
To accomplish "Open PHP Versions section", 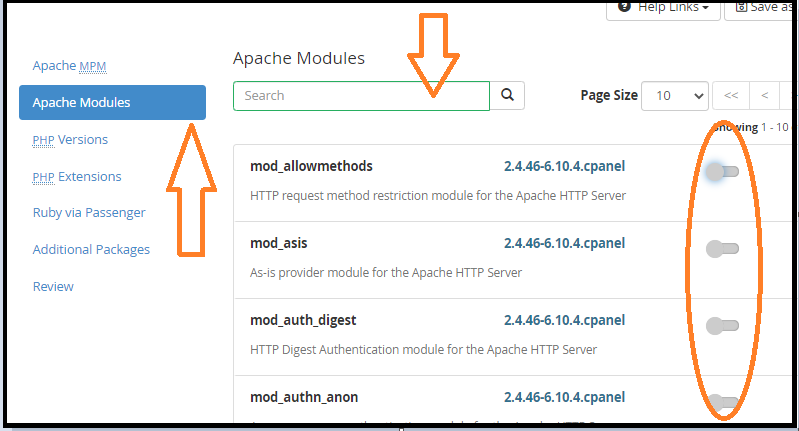I will point(70,140).
